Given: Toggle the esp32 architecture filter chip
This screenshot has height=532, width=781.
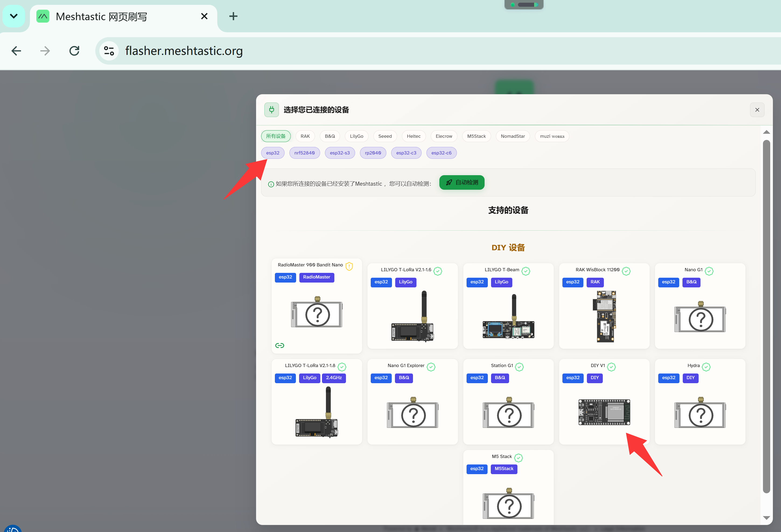Looking at the screenshot, I should pos(273,153).
